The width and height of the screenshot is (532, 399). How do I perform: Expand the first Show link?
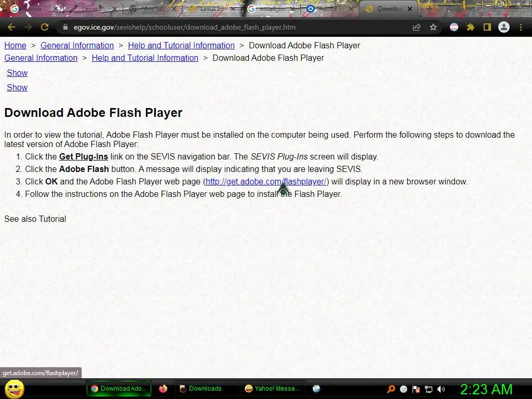17,73
